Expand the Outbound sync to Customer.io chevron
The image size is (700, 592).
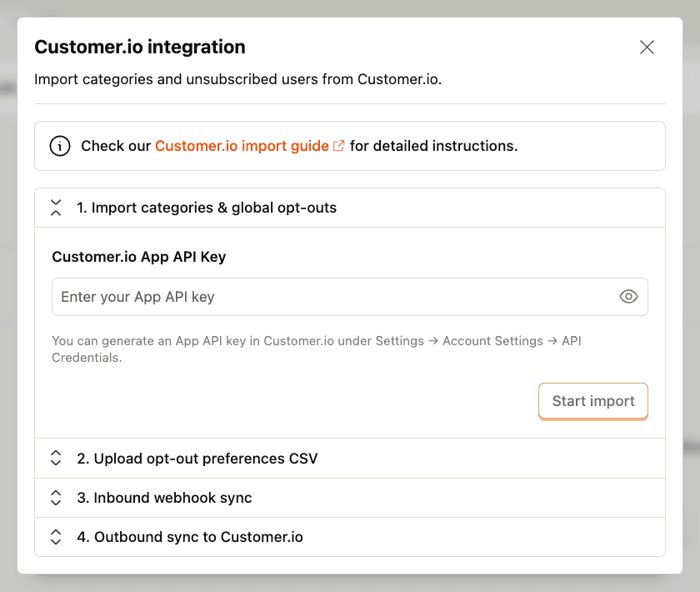coord(56,537)
